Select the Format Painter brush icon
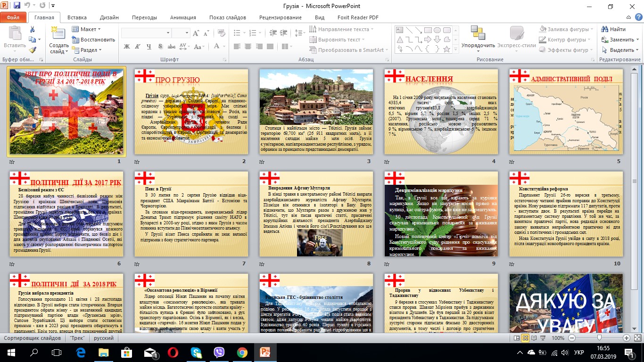This screenshot has height=362, width=644. point(32,50)
